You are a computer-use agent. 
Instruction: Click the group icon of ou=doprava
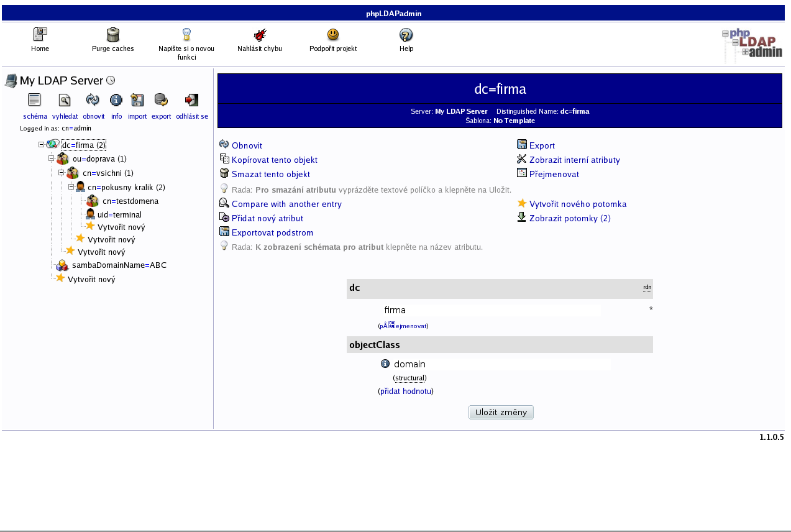(x=63, y=159)
